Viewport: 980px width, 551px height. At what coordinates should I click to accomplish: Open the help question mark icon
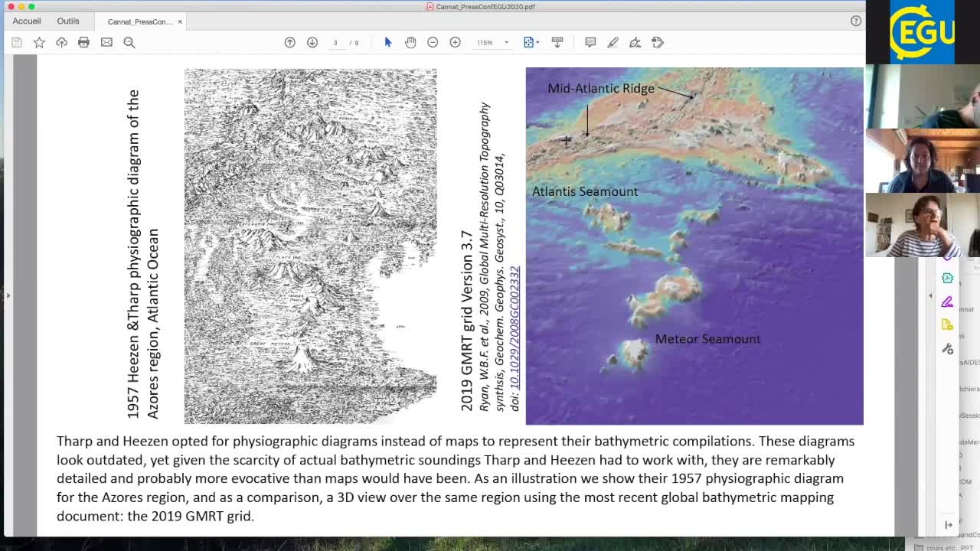point(856,21)
